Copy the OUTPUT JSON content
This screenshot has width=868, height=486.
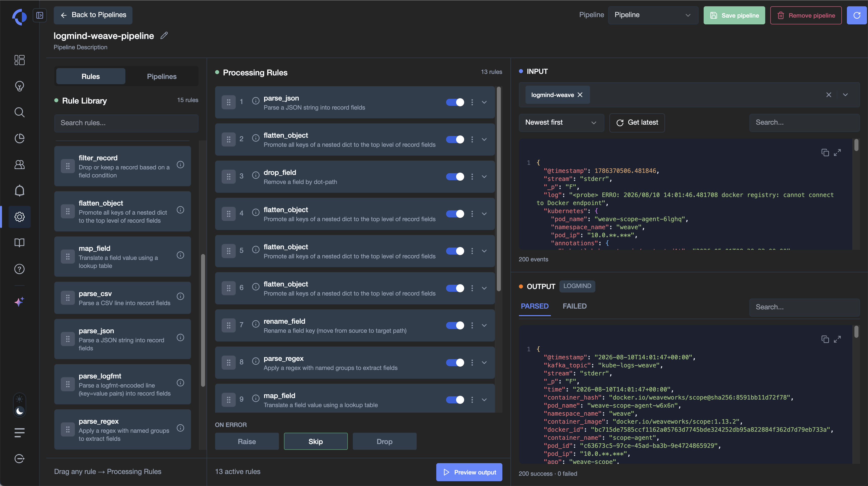click(825, 339)
